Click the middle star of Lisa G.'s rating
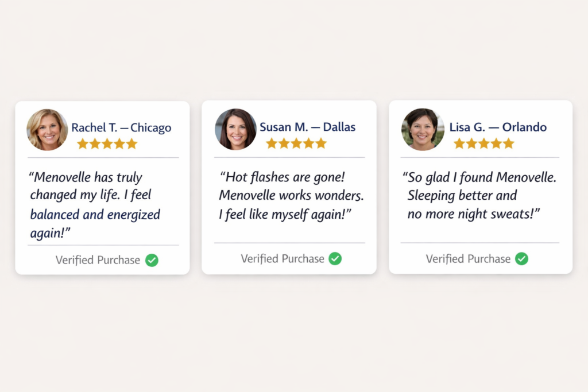This screenshot has width=588, height=392. (x=484, y=143)
